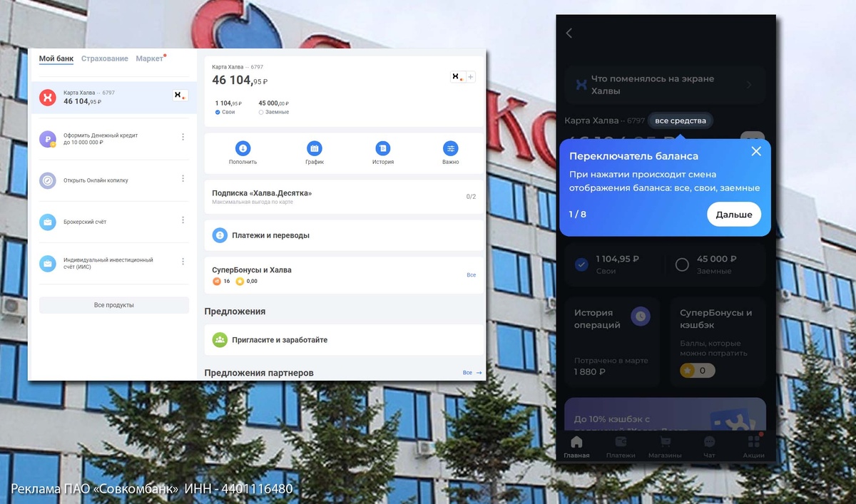The image size is (856, 504).
Task: Click the green Пригласите и заработайте icon
Action: 220,340
